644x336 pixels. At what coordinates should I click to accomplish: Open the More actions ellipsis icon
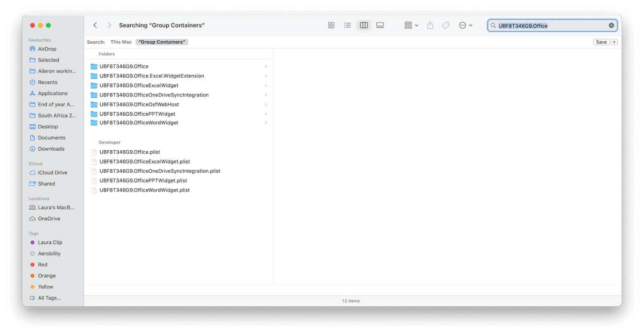tap(462, 25)
